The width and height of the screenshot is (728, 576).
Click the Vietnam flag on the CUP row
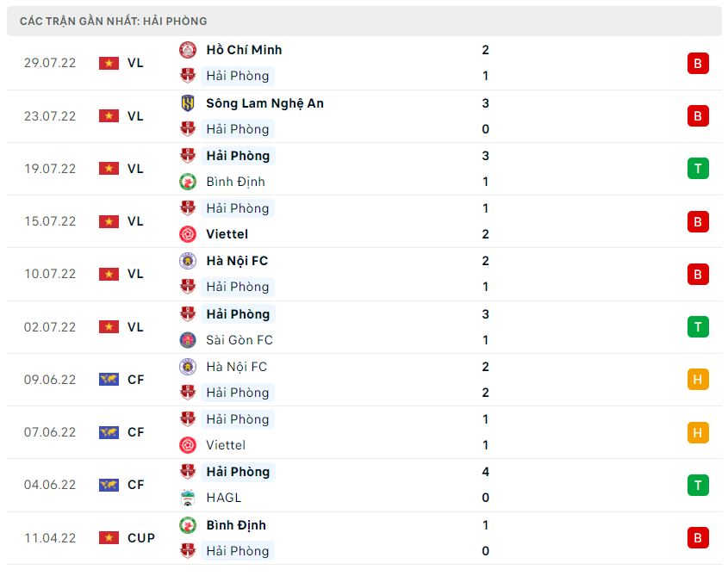point(109,538)
